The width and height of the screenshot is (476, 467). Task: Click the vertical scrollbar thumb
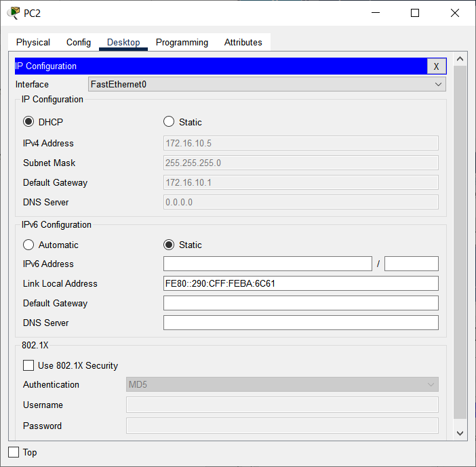460,242
